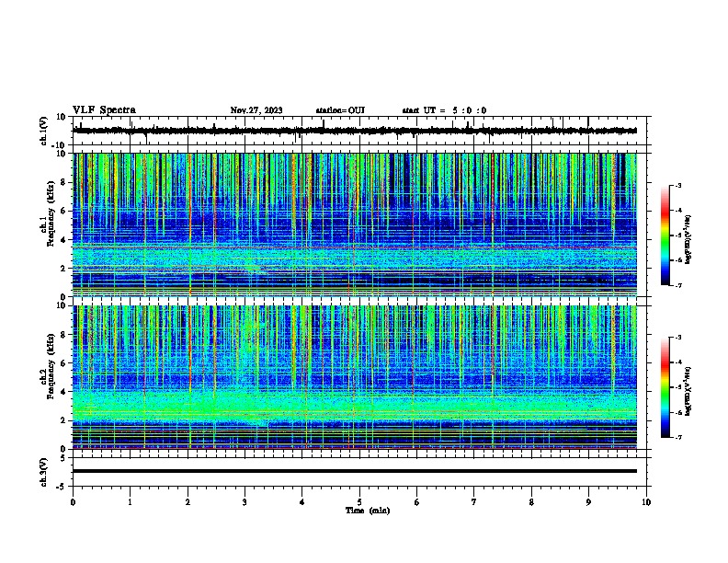The height and width of the screenshot is (563, 728).
Task: Click the "Time (min)" axis label
Action: 368,511
